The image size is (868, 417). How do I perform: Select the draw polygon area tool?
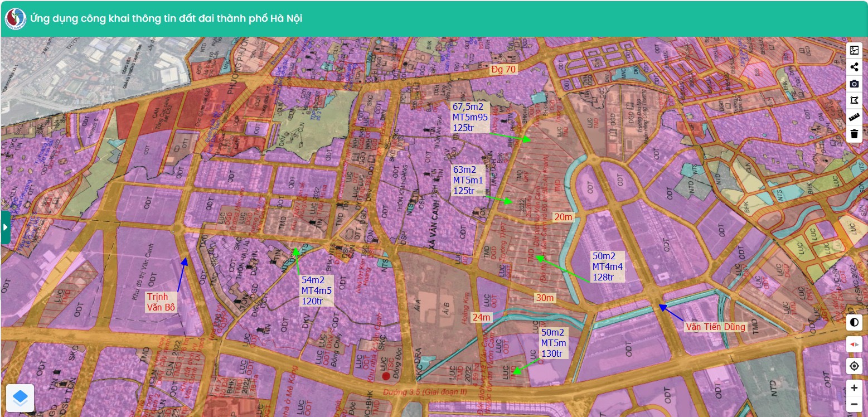pyautogui.click(x=854, y=100)
